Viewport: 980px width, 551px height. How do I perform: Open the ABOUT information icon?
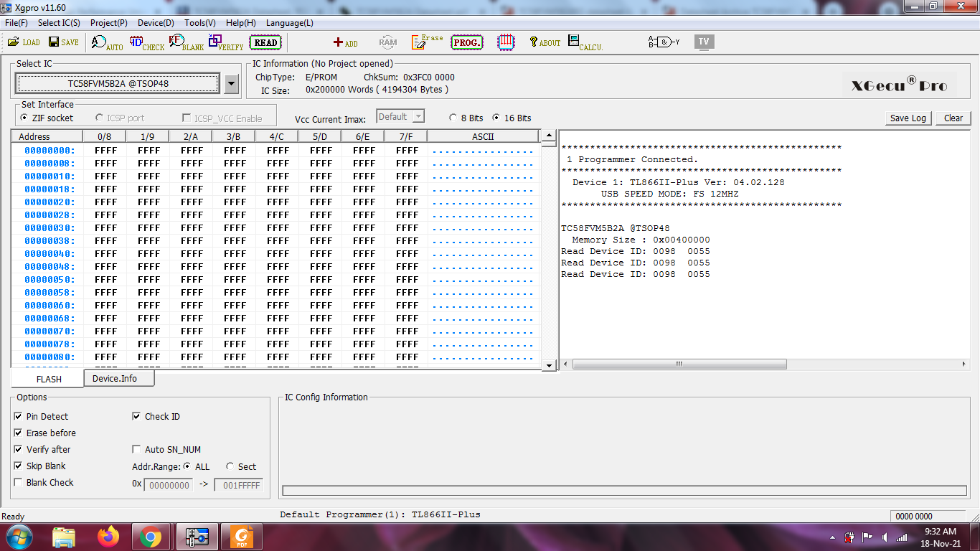[545, 42]
